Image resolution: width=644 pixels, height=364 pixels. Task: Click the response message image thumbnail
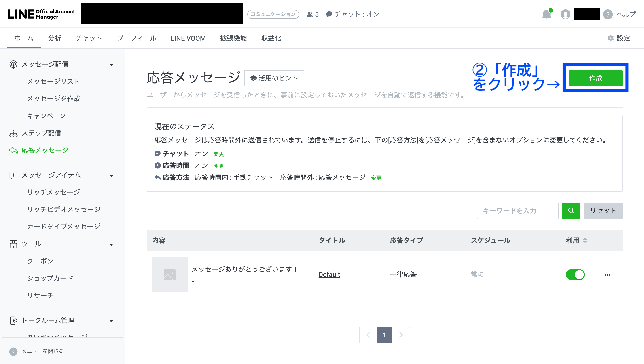(x=170, y=274)
